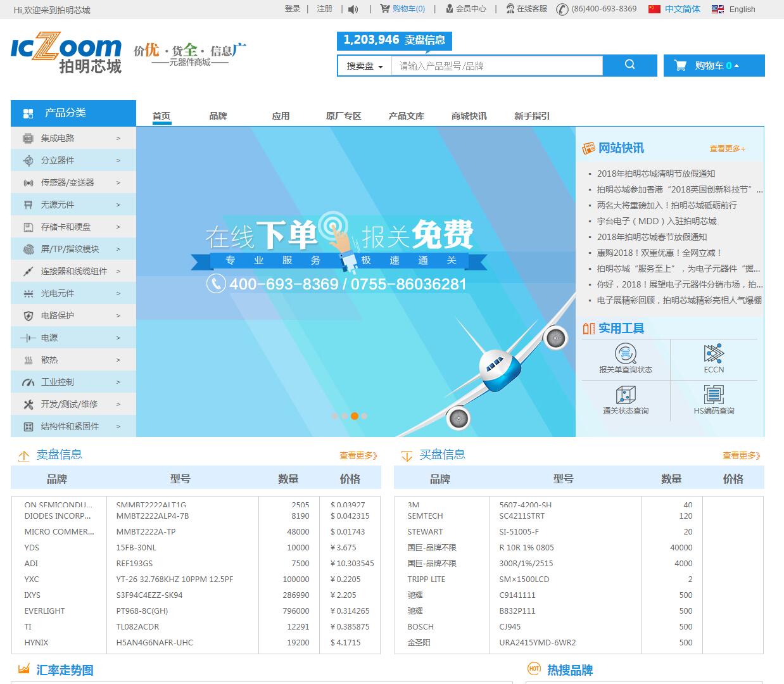Open the 搜卖盘 search type dropdown

click(365, 66)
